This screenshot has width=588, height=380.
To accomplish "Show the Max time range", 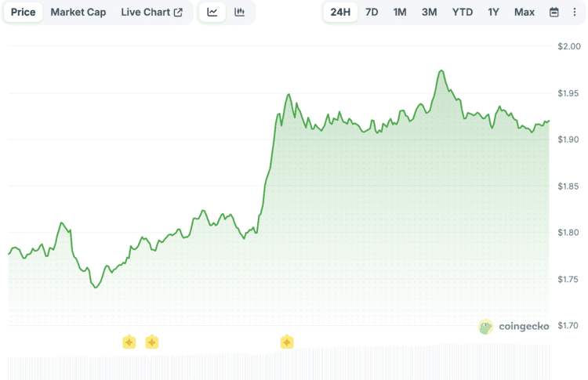I will tap(524, 13).
